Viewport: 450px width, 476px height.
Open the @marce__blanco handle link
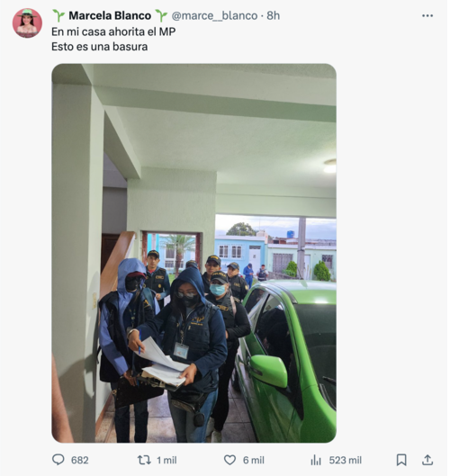[x=214, y=16]
